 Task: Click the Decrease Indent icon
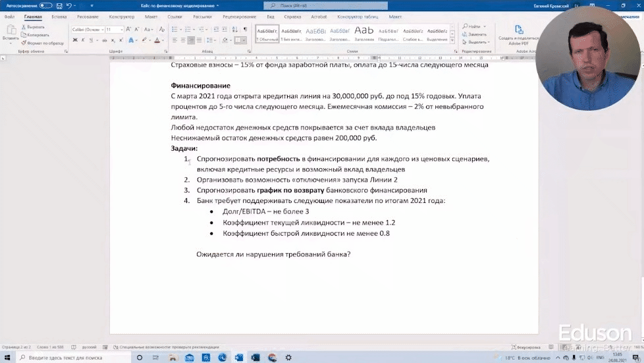coord(216,30)
